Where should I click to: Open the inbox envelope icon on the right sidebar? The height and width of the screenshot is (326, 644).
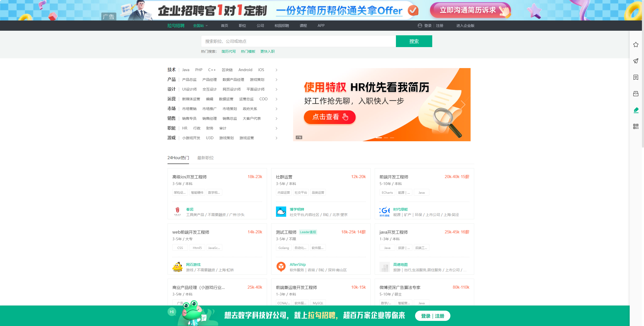point(636,94)
